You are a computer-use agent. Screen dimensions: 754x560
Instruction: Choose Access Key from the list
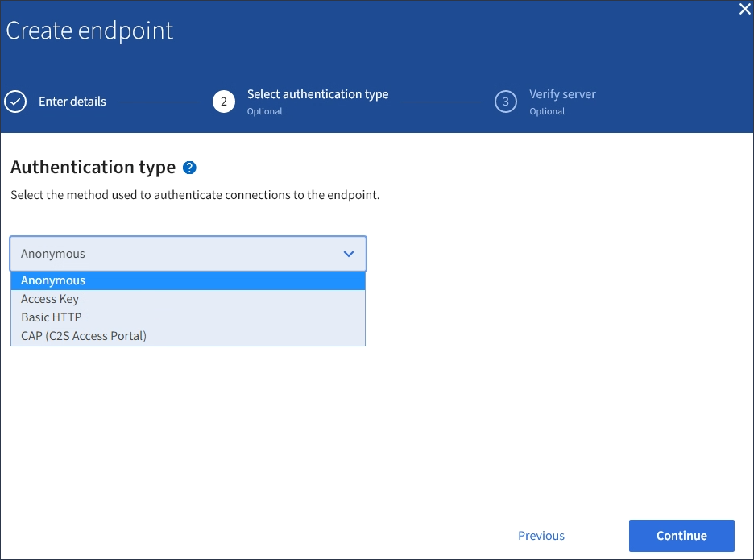(50, 299)
